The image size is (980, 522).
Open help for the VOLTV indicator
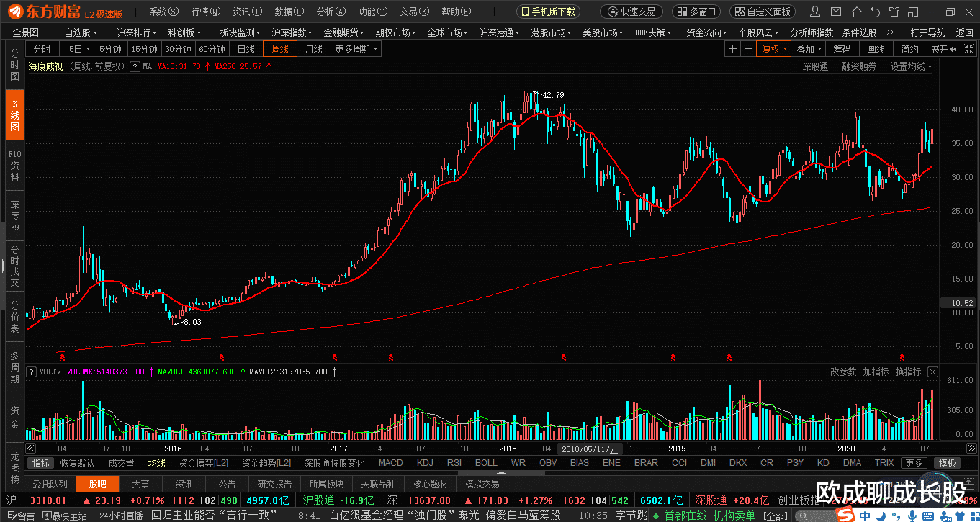pyautogui.click(x=31, y=372)
